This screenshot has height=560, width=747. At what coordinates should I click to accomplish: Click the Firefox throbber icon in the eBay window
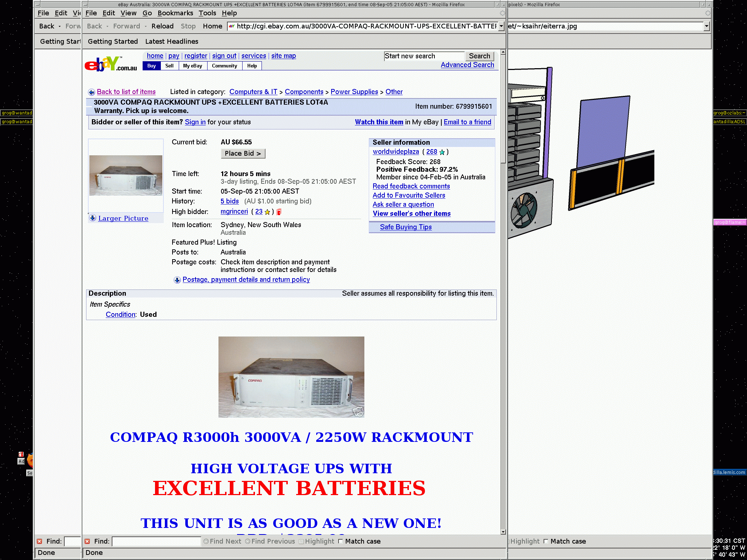[x=502, y=13]
